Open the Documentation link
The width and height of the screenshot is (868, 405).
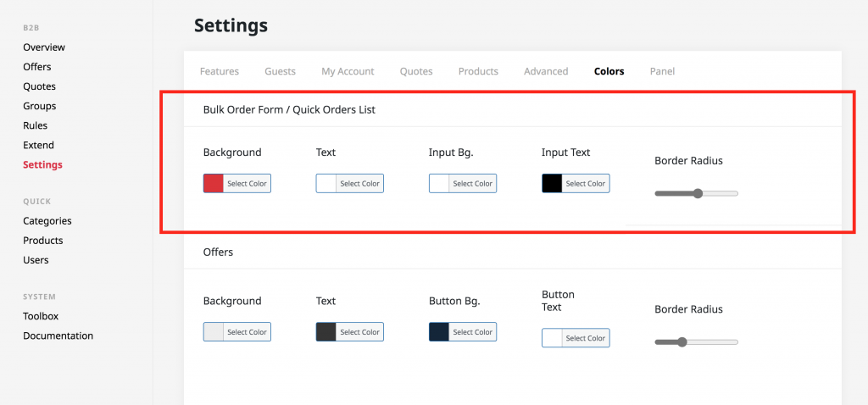58,336
